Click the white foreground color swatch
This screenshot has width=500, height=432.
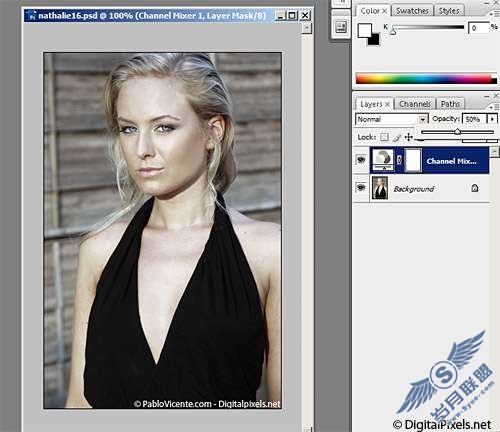[365, 31]
